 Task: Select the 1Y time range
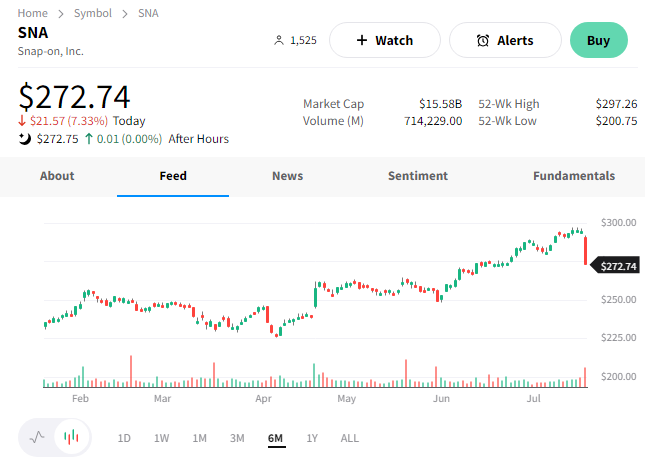click(x=312, y=438)
